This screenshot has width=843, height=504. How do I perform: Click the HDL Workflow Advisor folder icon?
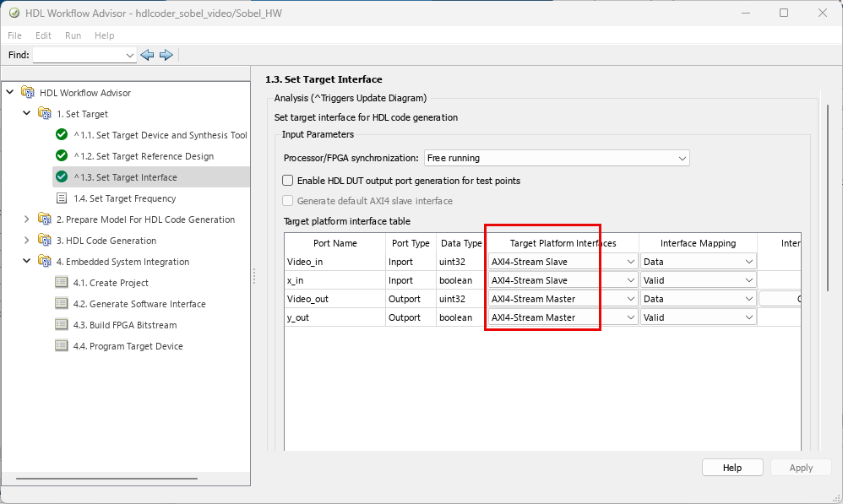[28, 93]
